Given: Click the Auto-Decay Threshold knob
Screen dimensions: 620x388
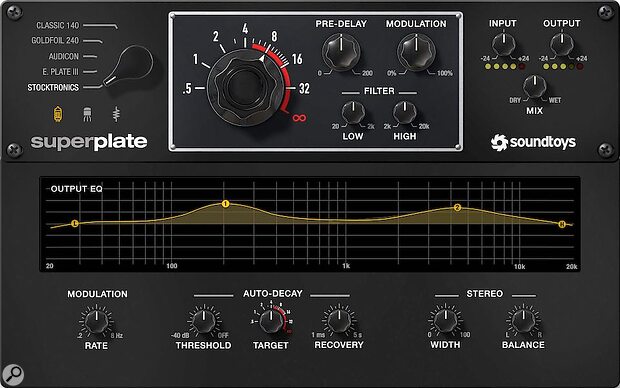Looking at the screenshot, I should (x=204, y=321).
